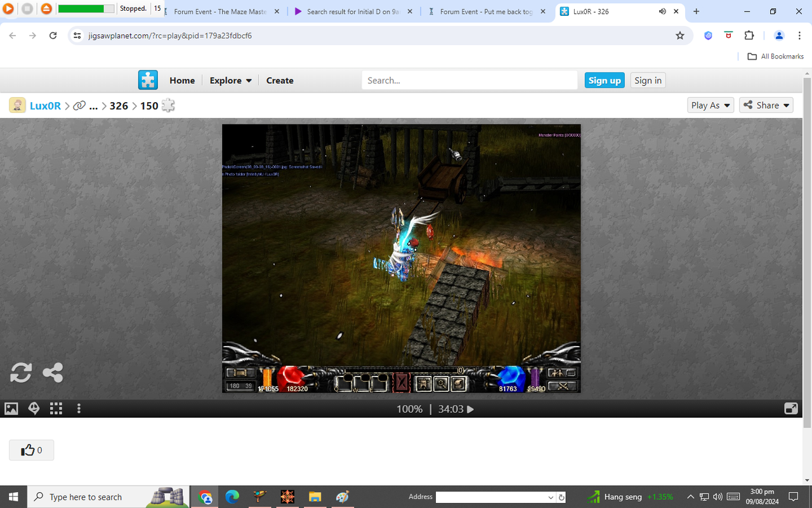Open the Lux0R user avatar
This screenshot has width=812, height=508.
17,105
